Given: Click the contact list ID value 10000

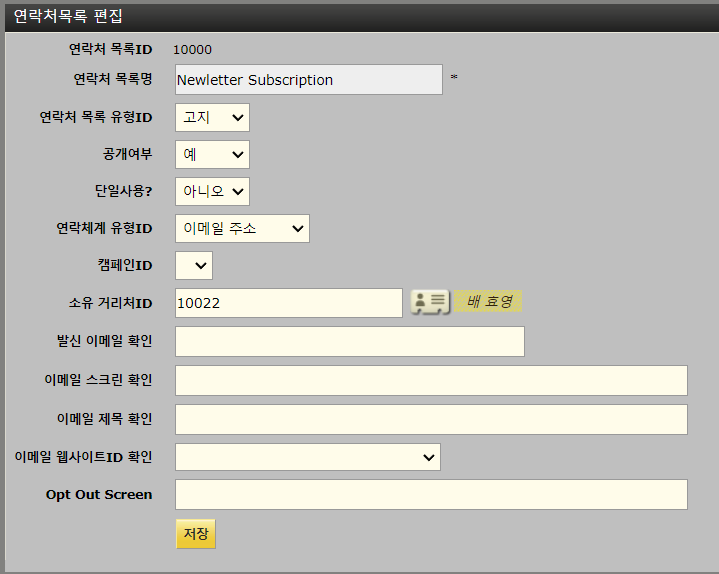Looking at the screenshot, I should click(x=193, y=49).
